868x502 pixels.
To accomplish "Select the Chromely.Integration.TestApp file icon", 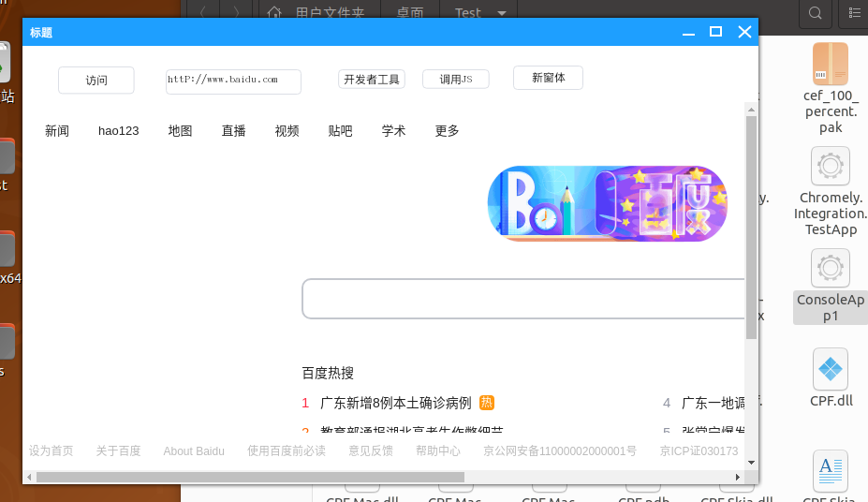I will point(830,169).
